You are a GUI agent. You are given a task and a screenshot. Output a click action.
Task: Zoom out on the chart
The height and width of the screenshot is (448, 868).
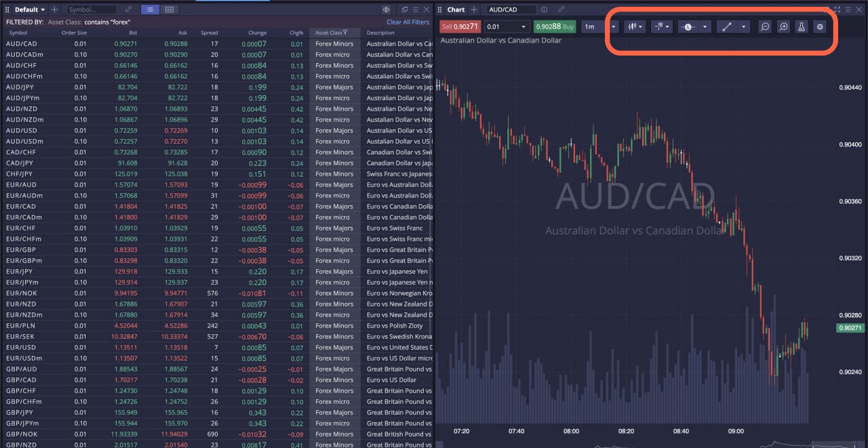click(765, 26)
